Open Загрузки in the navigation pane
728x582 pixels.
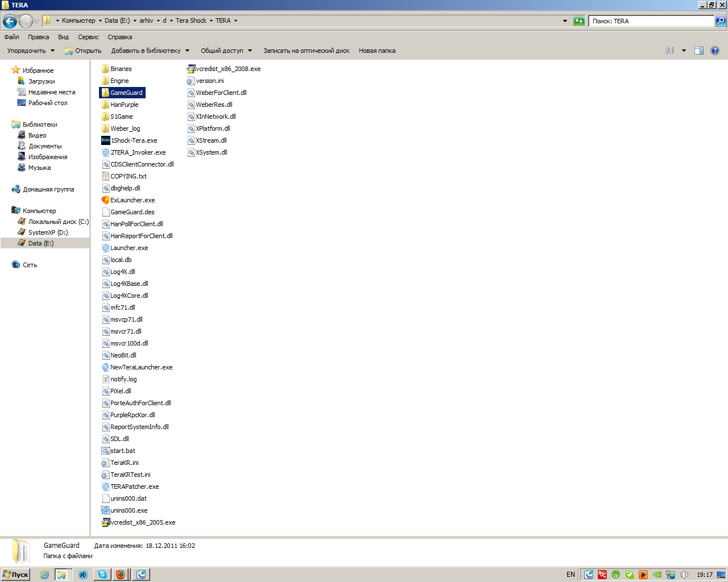42,81
